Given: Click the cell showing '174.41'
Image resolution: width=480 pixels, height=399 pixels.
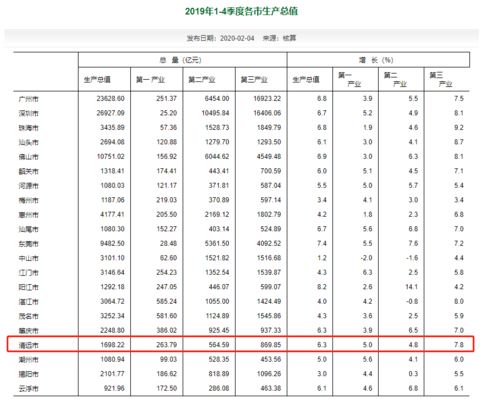Looking at the screenshot, I should point(167,171).
